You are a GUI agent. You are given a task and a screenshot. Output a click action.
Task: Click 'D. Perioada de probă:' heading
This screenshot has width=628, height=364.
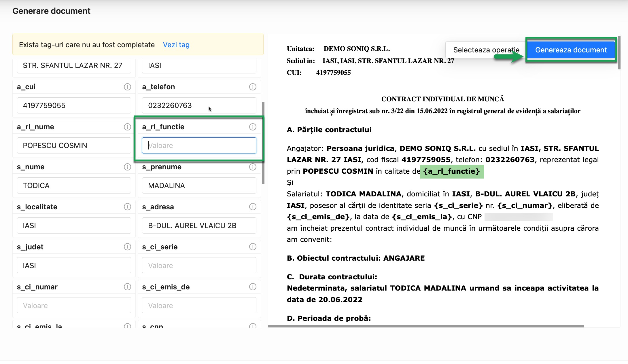[329, 318]
